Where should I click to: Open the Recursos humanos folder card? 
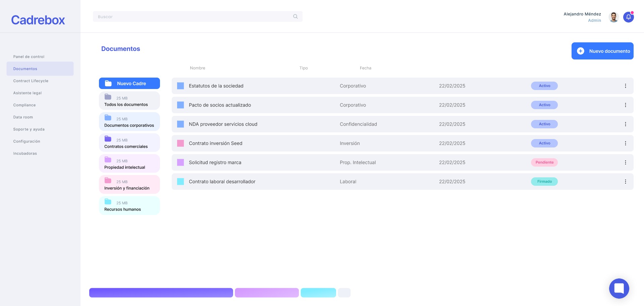click(129, 206)
